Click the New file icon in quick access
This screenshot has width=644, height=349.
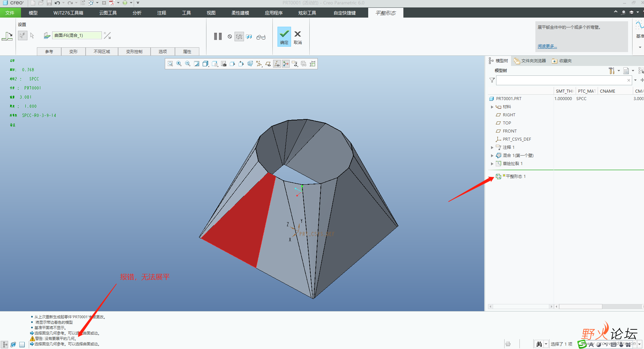click(x=33, y=3)
